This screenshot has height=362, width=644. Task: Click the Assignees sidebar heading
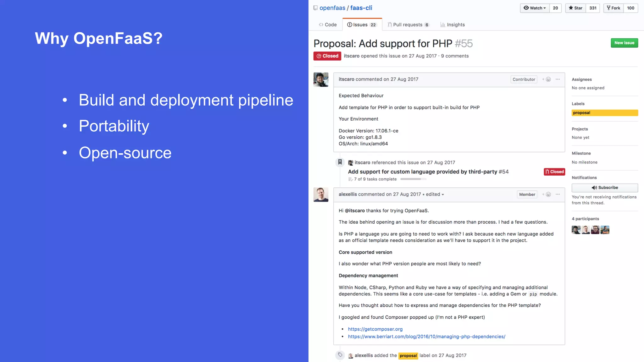581,80
